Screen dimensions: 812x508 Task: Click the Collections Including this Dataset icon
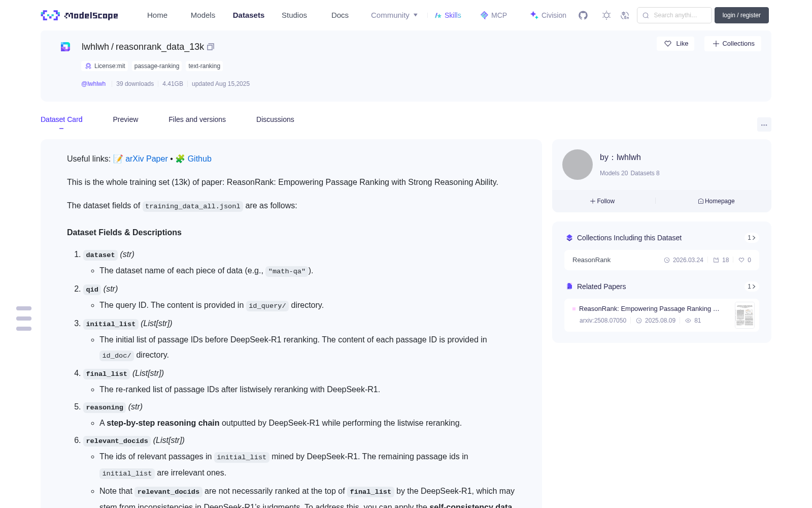(569, 238)
